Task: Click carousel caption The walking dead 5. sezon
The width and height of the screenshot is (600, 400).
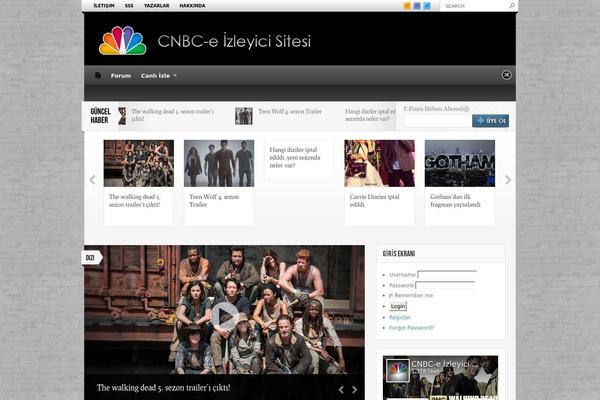Action: (134, 201)
